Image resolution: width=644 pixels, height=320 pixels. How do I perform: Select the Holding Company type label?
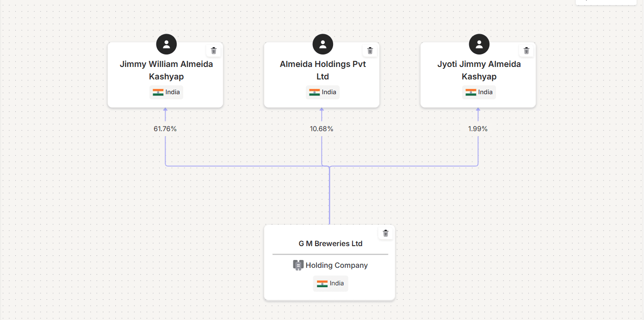point(336,265)
